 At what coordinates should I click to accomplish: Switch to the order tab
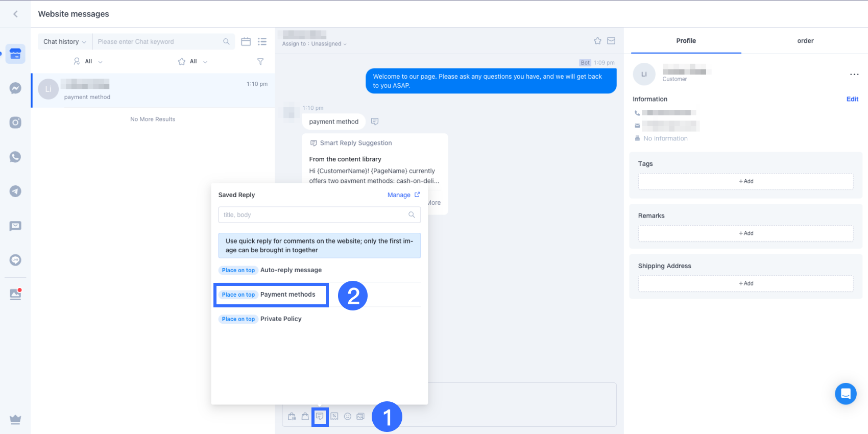coord(805,41)
